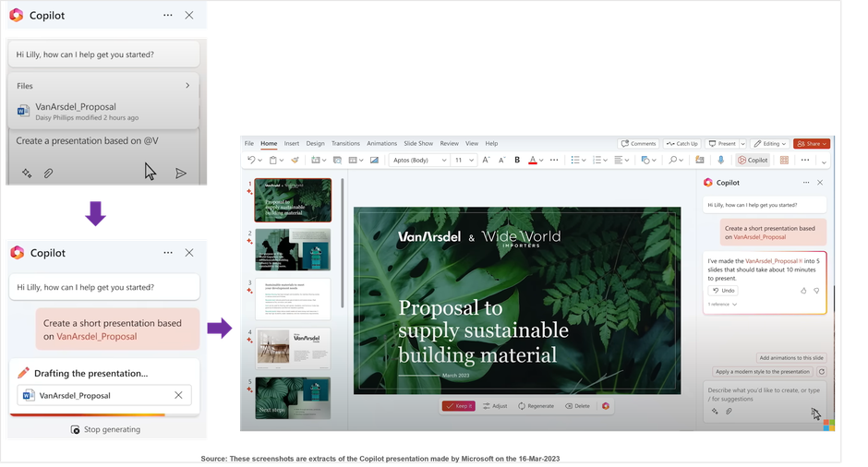Screen dimensions: 868x467
Task: Click the red Keep it button
Action: point(458,405)
